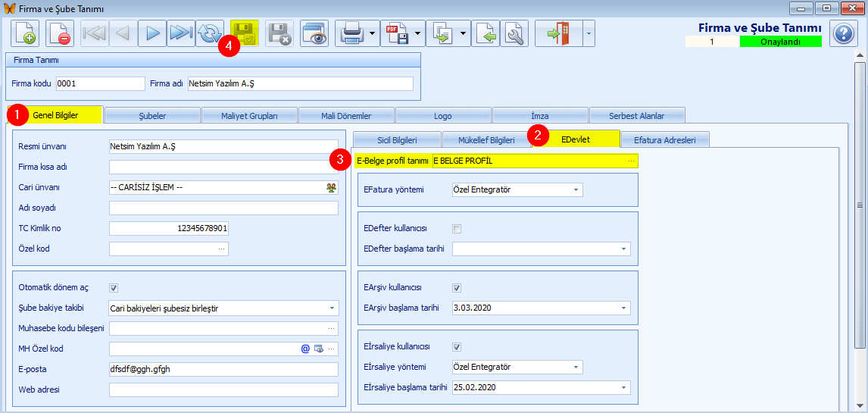
Task: Open document settings wrench icon
Action: pos(514,33)
